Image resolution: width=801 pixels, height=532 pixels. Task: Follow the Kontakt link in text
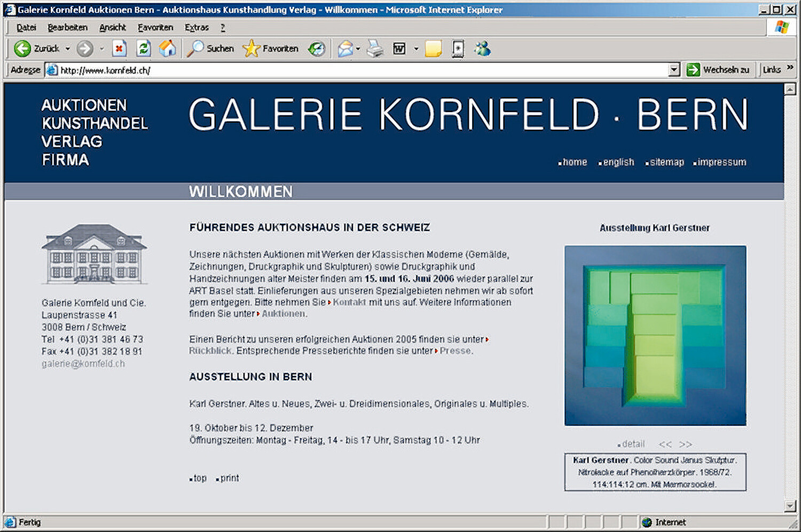(349, 302)
